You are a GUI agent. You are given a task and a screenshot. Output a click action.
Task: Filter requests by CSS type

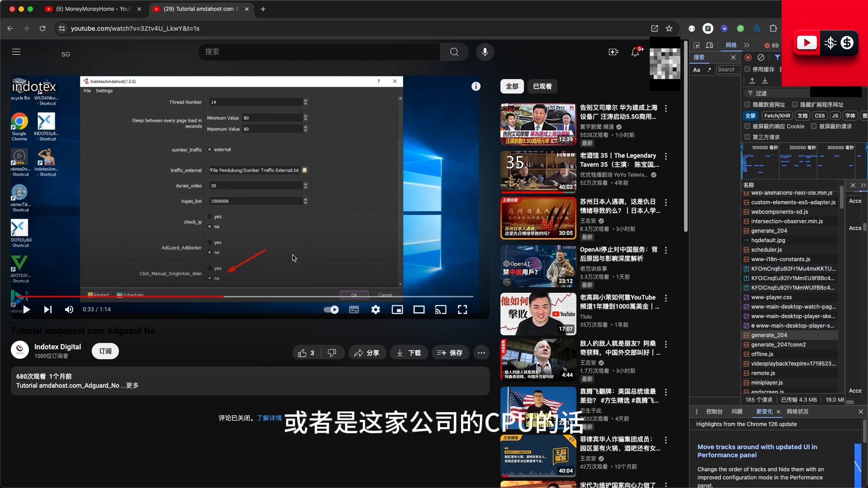point(820,116)
